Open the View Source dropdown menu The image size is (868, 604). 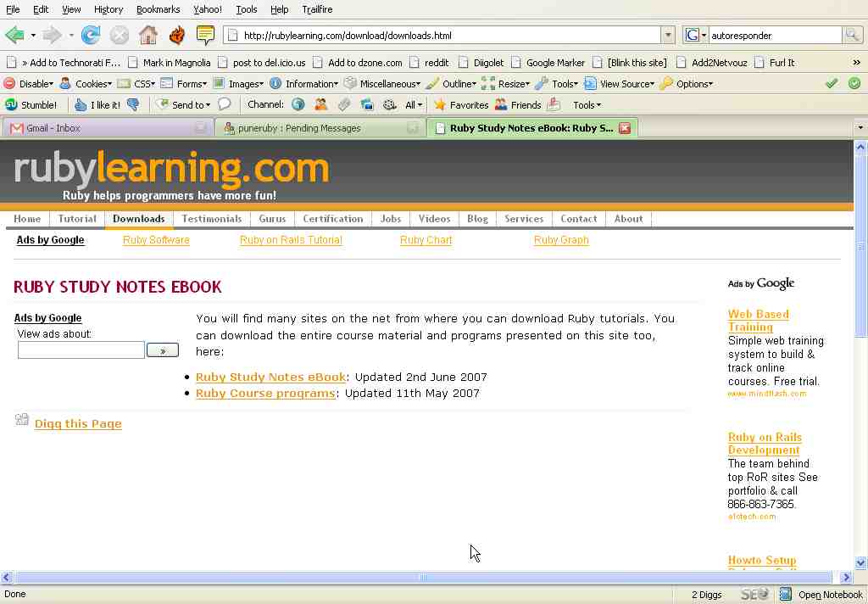coord(620,84)
